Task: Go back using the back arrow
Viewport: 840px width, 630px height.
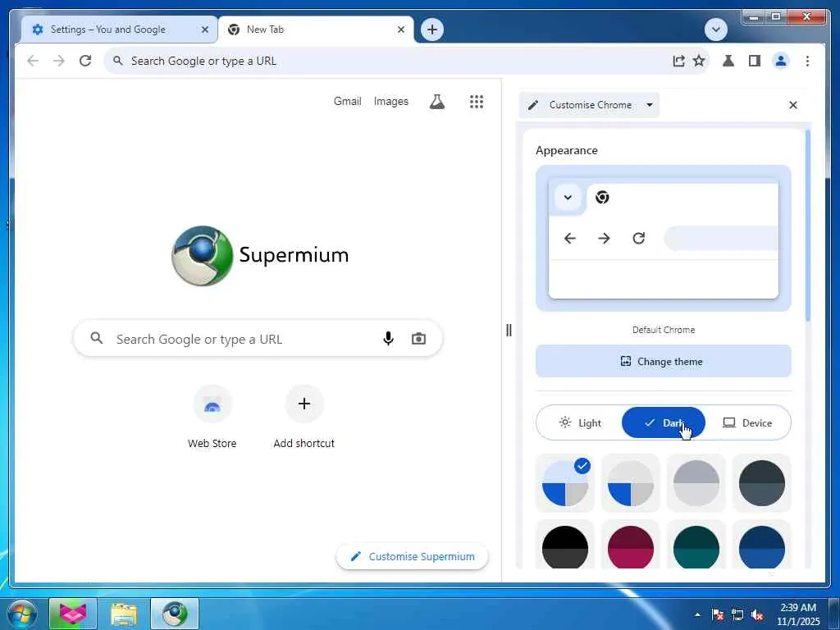Action: (x=33, y=61)
